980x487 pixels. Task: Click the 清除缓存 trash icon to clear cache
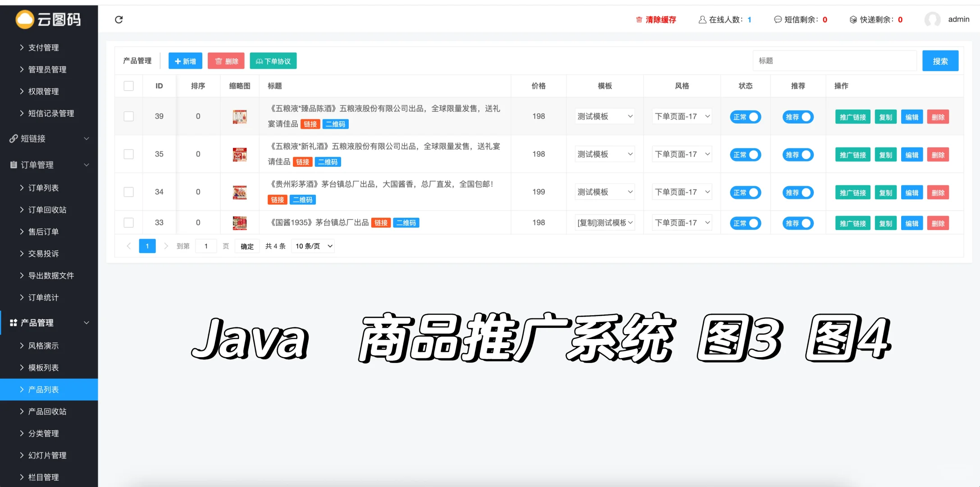(638, 19)
